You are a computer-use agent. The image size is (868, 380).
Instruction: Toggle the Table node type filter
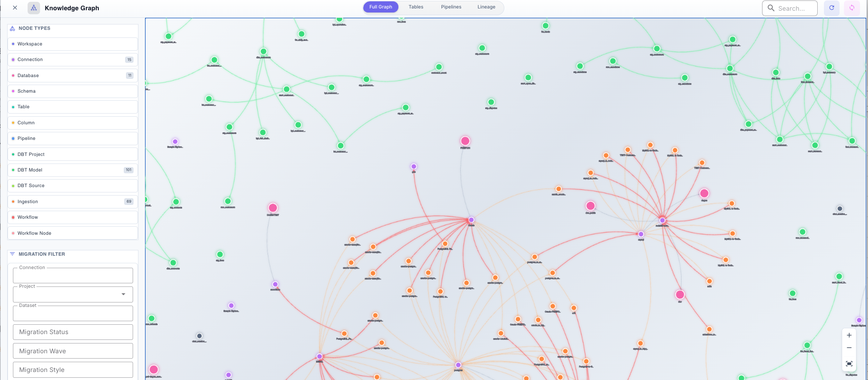[x=73, y=107]
